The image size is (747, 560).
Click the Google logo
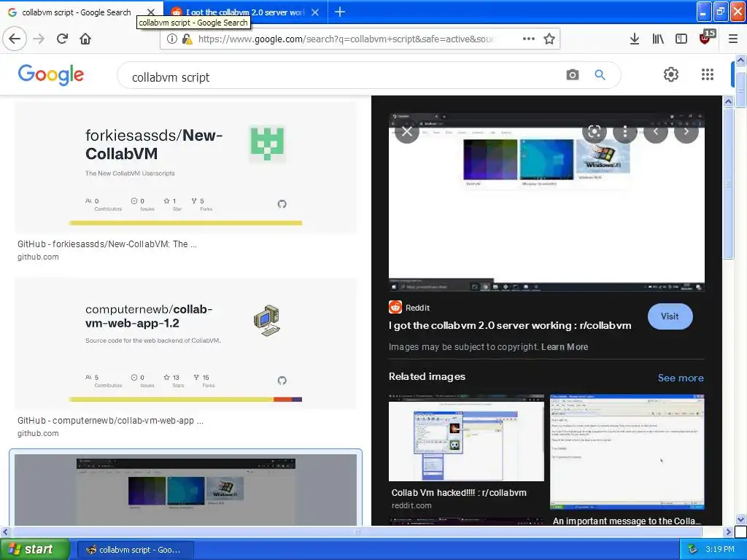[x=51, y=75]
